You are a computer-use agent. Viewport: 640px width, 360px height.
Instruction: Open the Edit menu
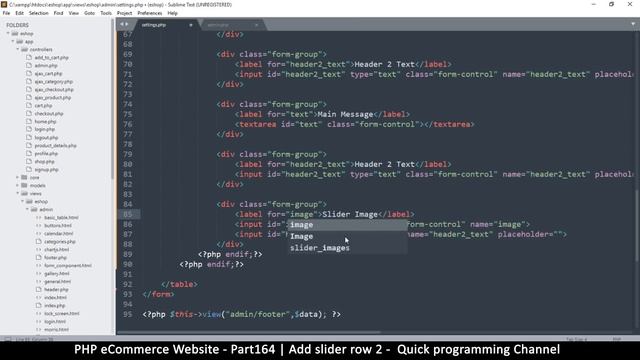pyautogui.click(x=20, y=13)
